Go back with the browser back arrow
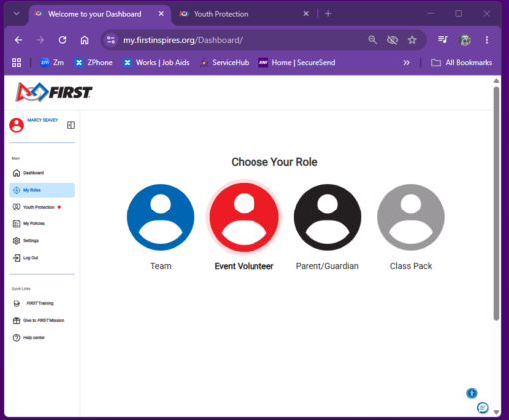 coord(19,40)
